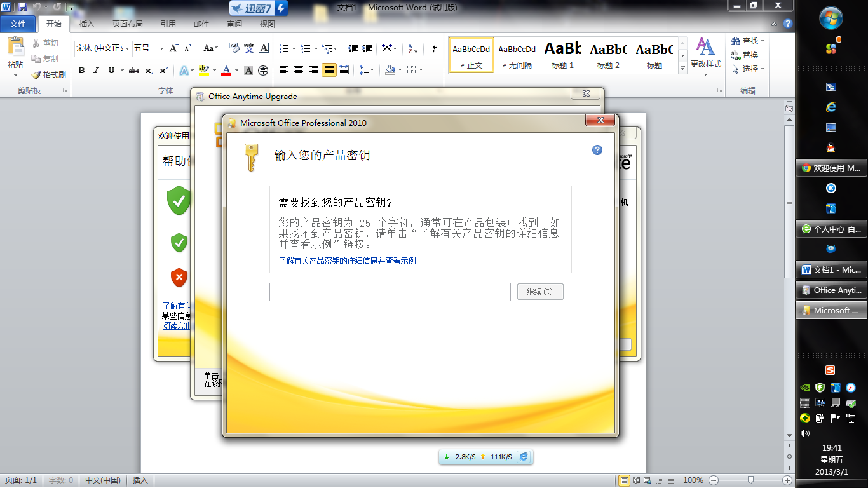Image resolution: width=868 pixels, height=488 pixels.
Task: Click the Clear Formatting icon
Action: coord(233,48)
